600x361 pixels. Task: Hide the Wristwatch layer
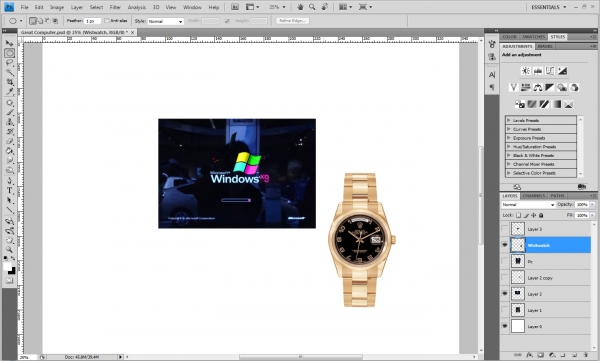(x=505, y=245)
